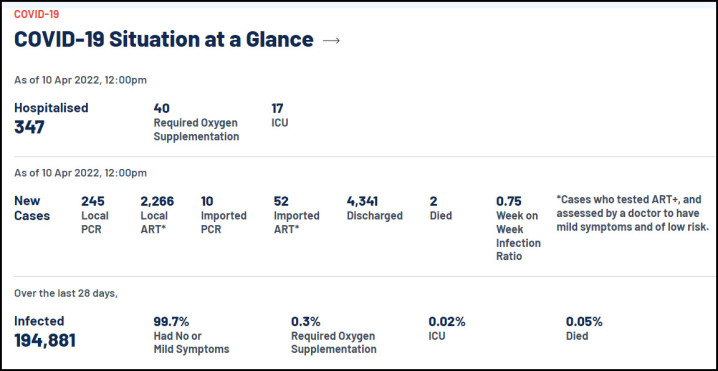Screen dimensions: 718x371
Task: Click the 40 Required Oxygen Supplementation stat
Action: [x=196, y=122]
